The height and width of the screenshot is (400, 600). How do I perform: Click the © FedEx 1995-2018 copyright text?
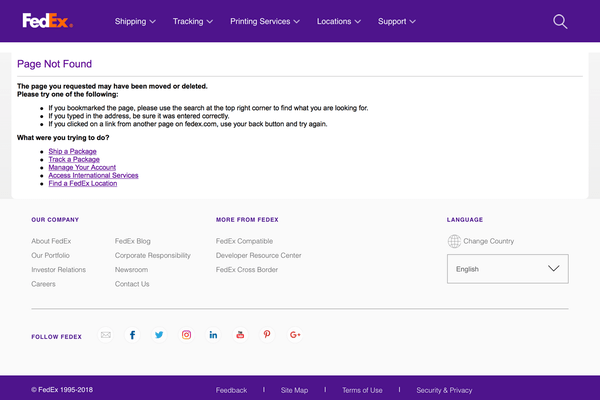coord(62,390)
